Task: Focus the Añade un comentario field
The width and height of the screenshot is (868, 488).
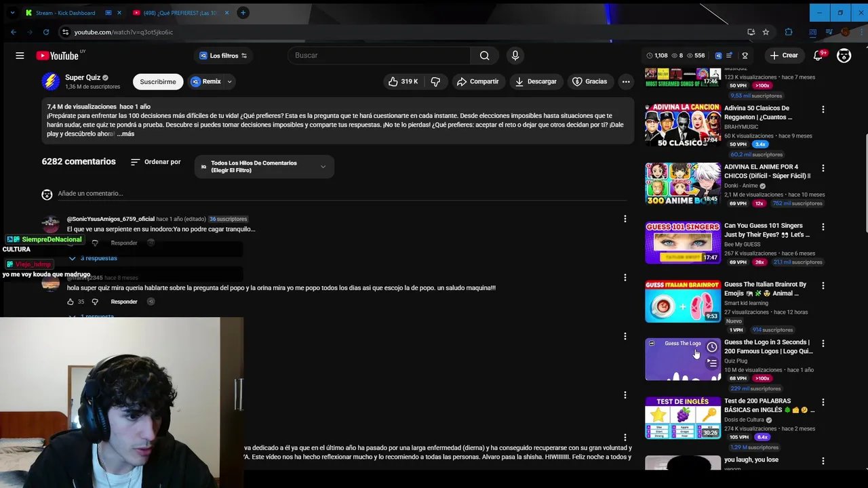Action: coord(342,194)
